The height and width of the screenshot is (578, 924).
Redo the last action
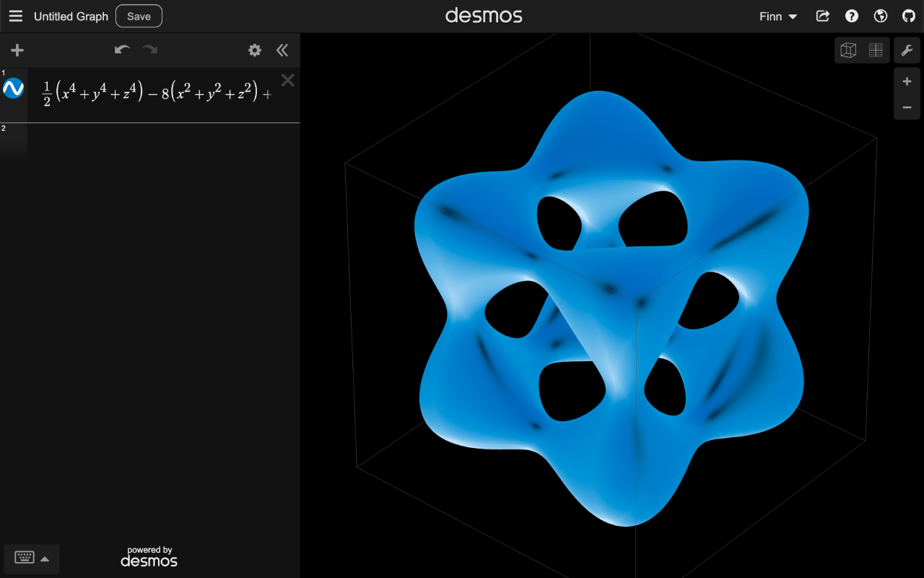pyautogui.click(x=149, y=50)
